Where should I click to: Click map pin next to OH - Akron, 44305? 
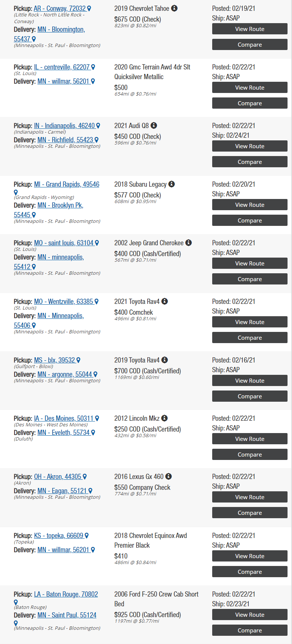(85, 477)
